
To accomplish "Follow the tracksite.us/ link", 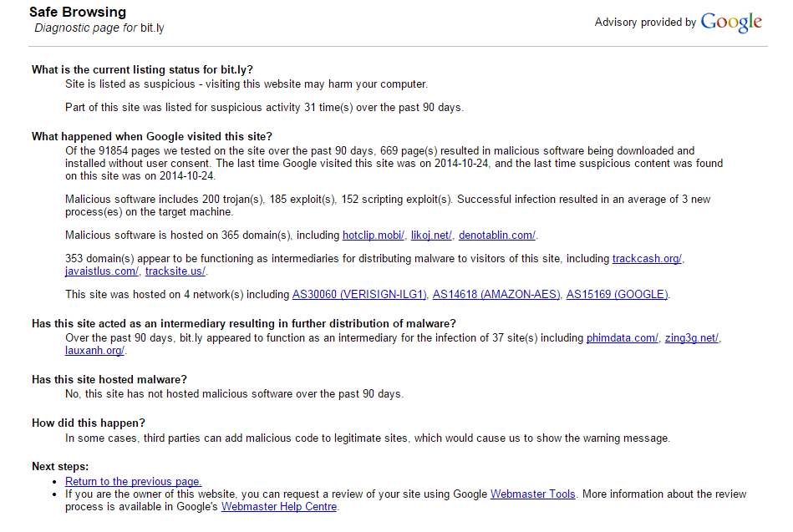I will pyautogui.click(x=175, y=271).
